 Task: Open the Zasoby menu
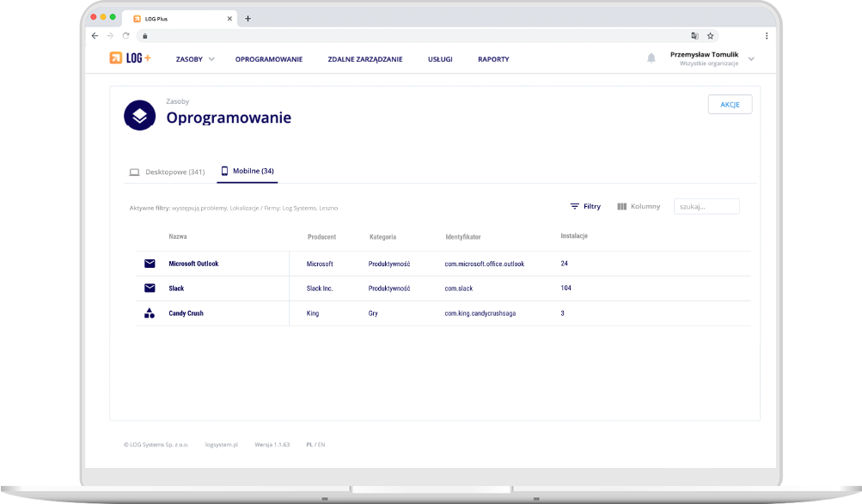189,59
